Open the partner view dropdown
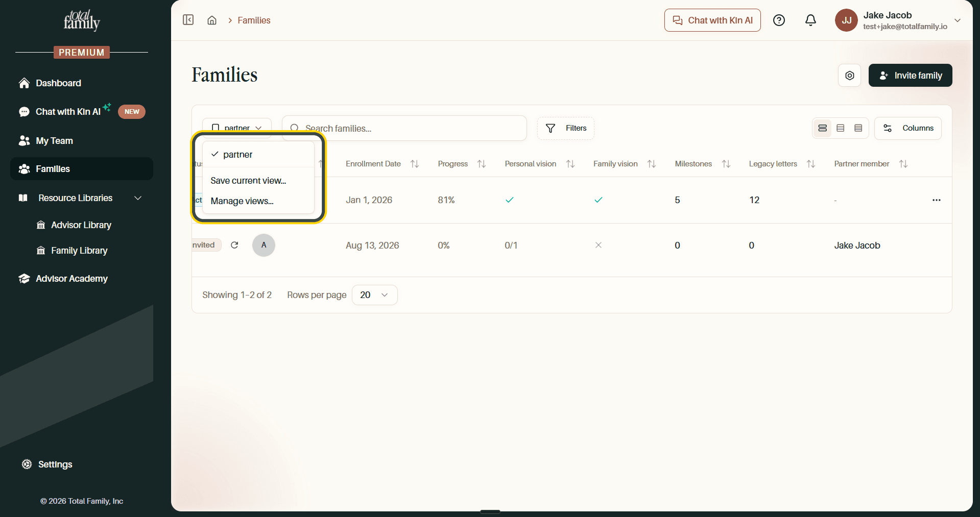 [237, 128]
